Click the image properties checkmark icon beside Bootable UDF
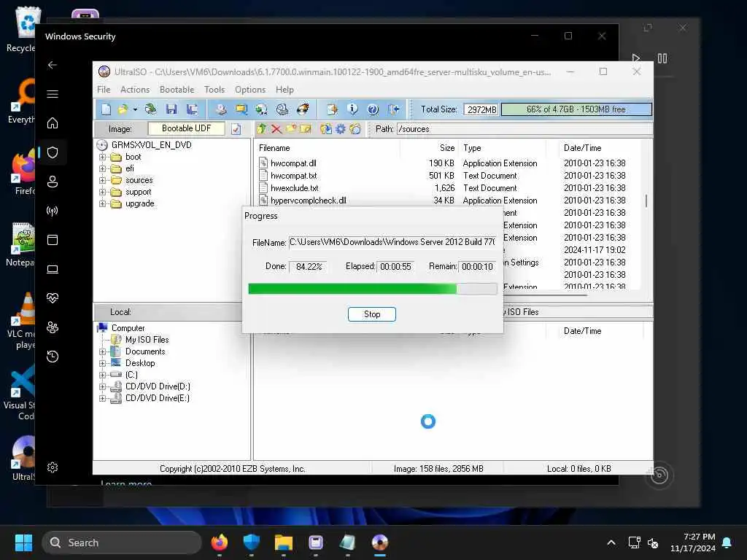The height and width of the screenshot is (560, 747). [x=236, y=129]
